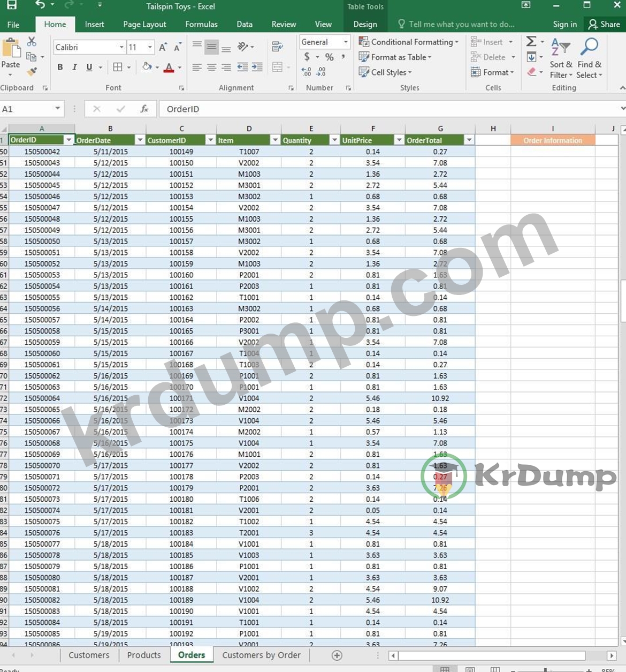Screen dimensions: 626x672
Task: Decrease the font size
Action: point(178,47)
